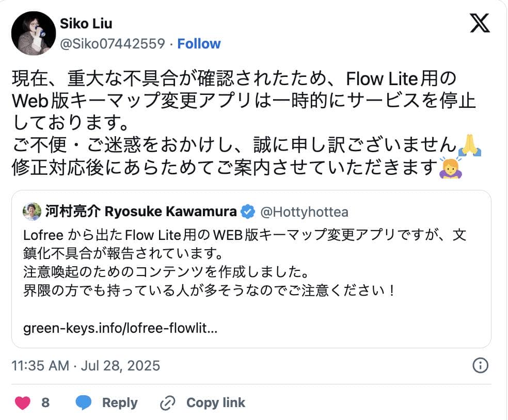Click the 河村亮介 Ryosuke Kawamura name

tap(141, 212)
